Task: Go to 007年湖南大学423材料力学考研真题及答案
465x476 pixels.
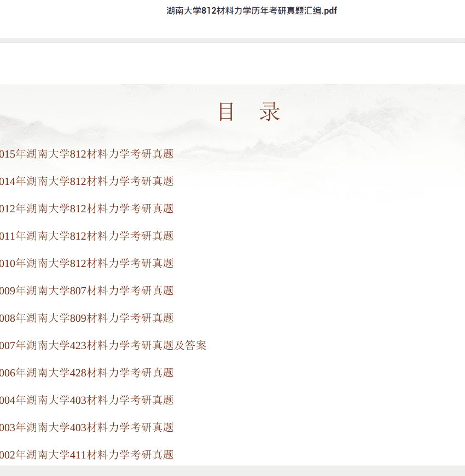Action: click(x=103, y=345)
